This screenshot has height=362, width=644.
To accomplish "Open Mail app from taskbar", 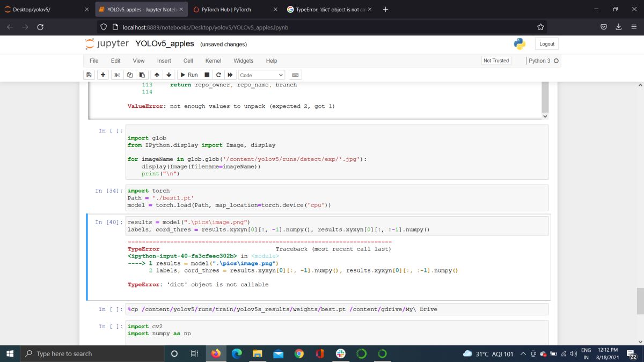I will click(278, 353).
